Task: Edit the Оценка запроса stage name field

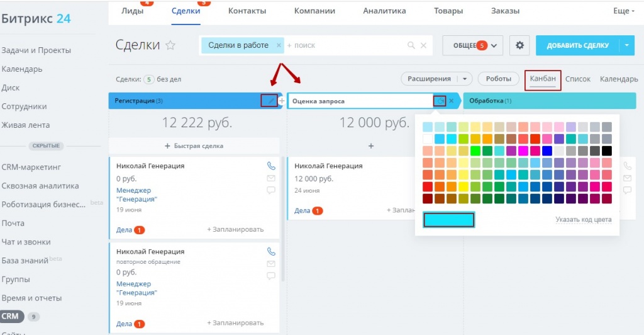Action: click(x=360, y=101)
